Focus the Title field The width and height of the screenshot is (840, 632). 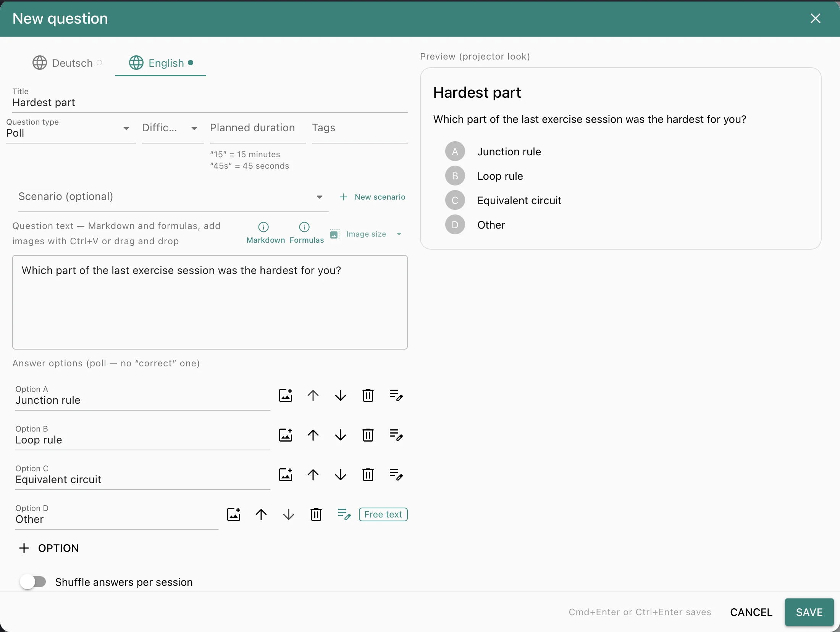point(210,99)
